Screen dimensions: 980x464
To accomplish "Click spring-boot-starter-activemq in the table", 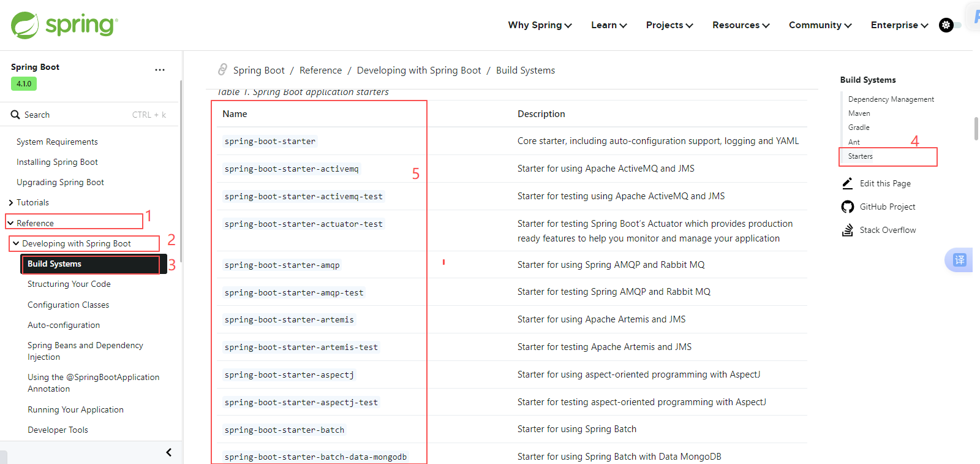I will [292, 169].
